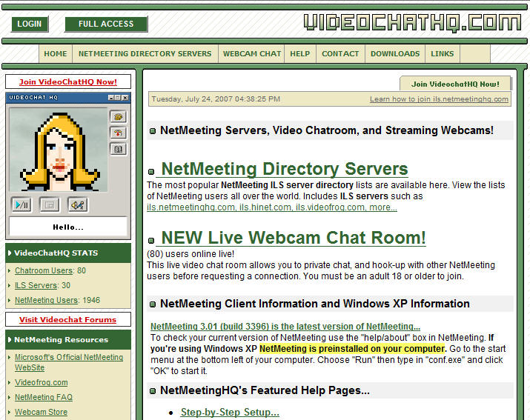Click the picture-in-picture icon
The width and height of the screenshot is (530, 420).
[50, 205]
